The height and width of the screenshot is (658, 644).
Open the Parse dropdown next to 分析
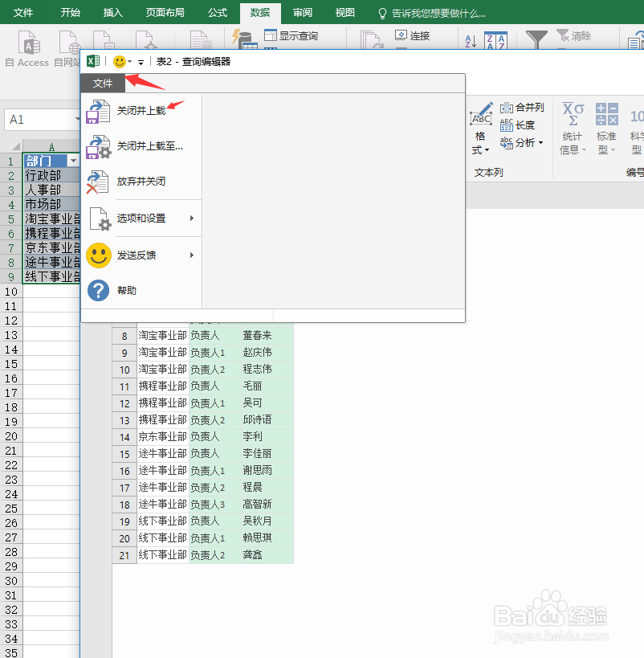(540, 143)
